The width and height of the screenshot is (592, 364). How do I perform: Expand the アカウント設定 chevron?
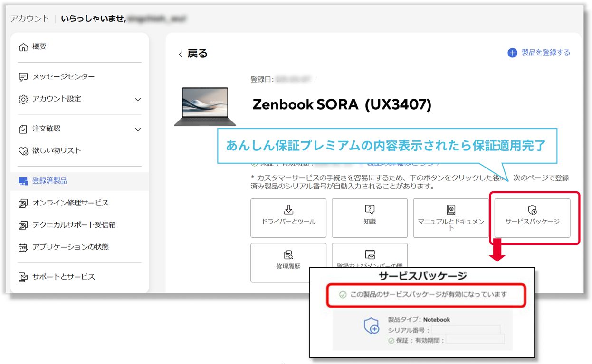[x=138, y=100]
